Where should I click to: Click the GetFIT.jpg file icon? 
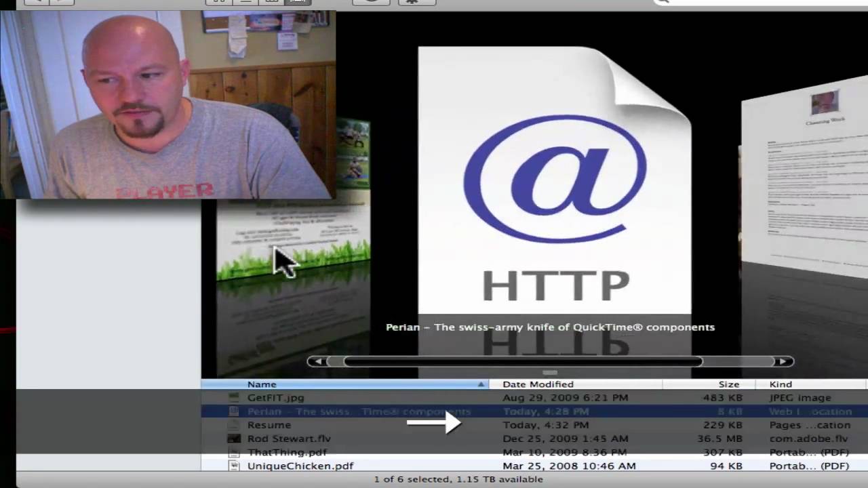[x=234, y=398]
